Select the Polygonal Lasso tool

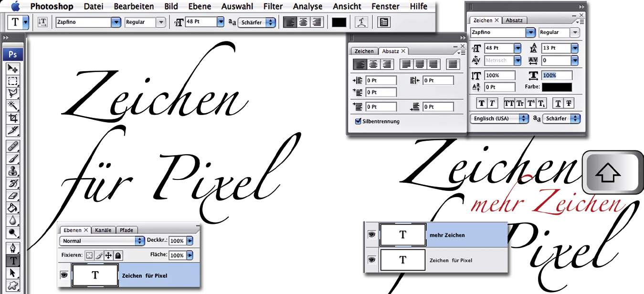pos(13,93)
